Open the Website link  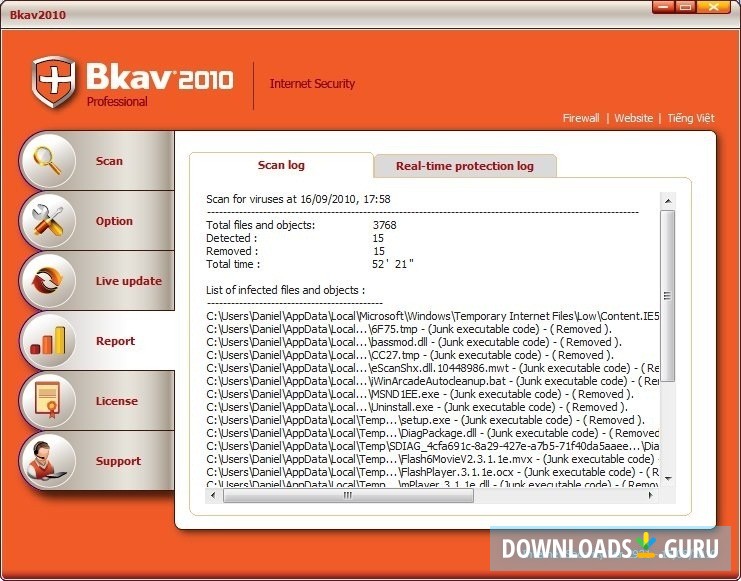click(634, 118)
